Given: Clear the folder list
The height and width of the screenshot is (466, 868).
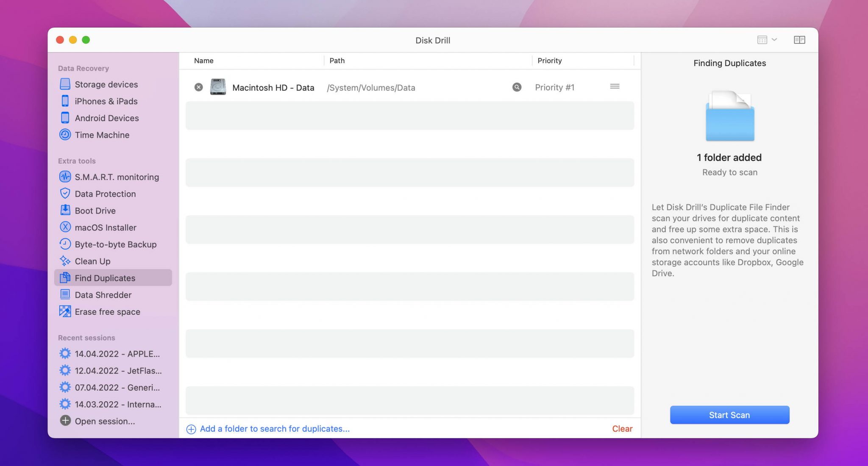Looking at the screenshot, I should [622, 429].
